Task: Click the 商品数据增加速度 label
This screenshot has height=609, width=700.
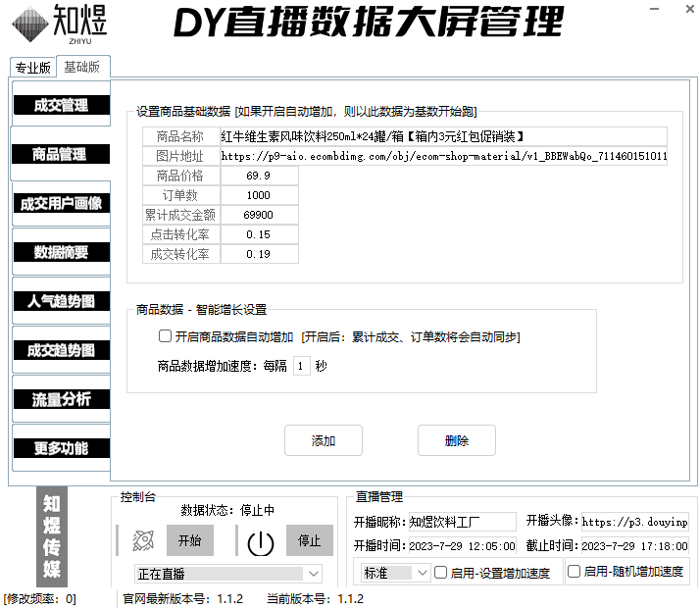Action: [207, 366]
